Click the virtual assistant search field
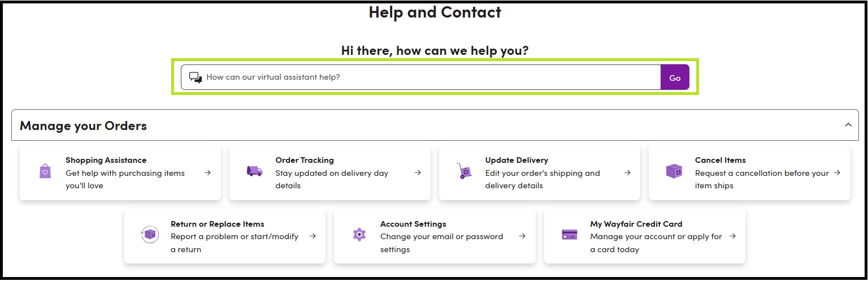 (x=429, y=77)
